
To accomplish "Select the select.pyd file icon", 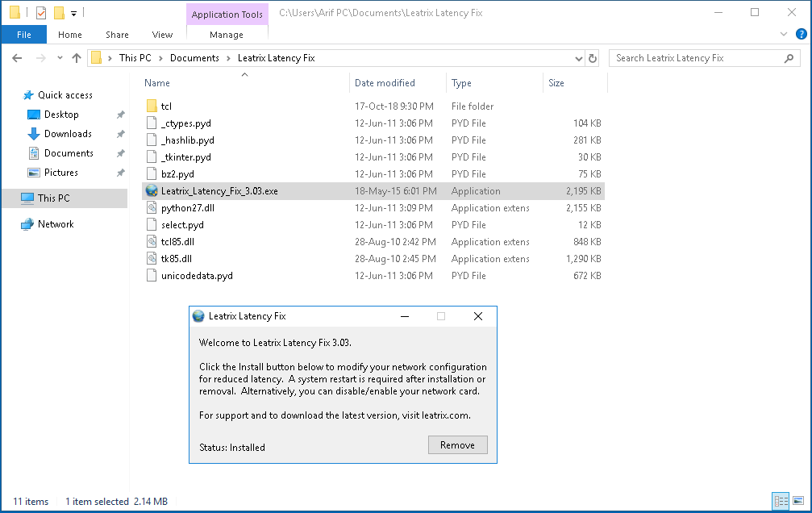I will click(152, 225).
